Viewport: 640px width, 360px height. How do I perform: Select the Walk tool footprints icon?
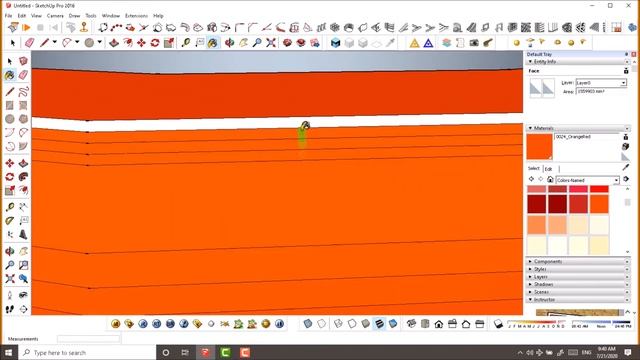tap(10, 309)
